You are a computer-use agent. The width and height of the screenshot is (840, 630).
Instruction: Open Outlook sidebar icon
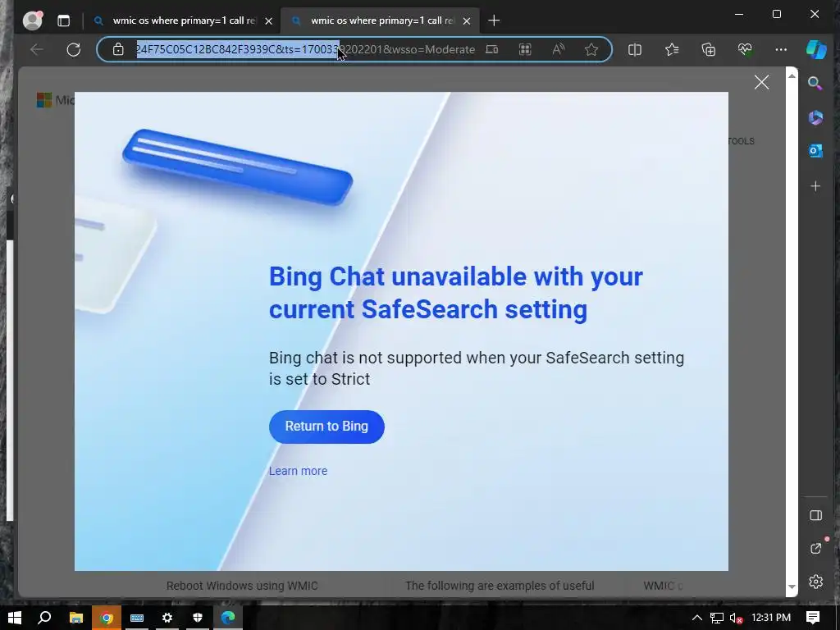click(815, 151)
